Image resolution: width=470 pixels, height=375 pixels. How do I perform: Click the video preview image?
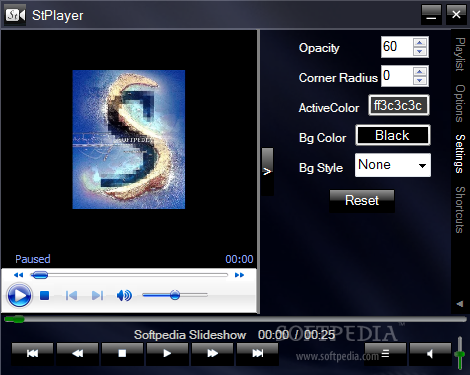[x=129, y=139]
